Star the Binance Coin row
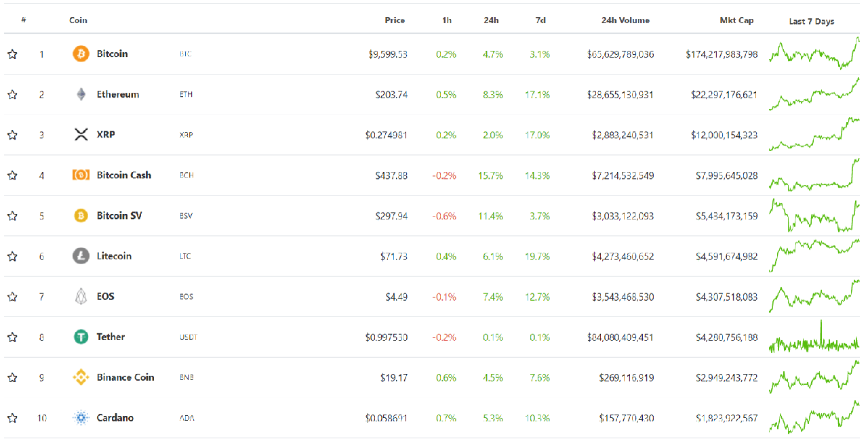The height and width of the screenshot is (441, 868). tap(12, 377)
